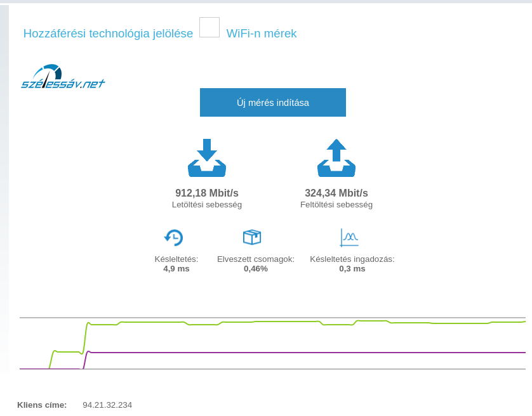Click the 0,3 ms jitter value
The width and height of the screenshot is (532, 416).
pos(352,268)
